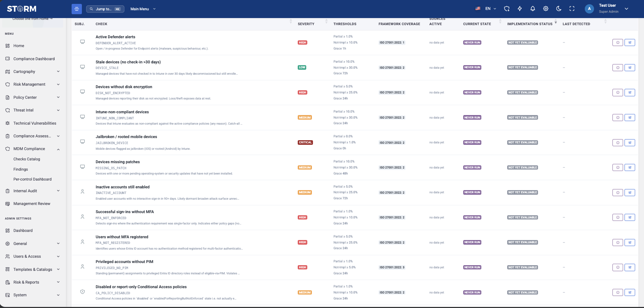Screen dimensions: 644x308
Task: Click the Thresholds column header
Action: [x=345, y=24]
